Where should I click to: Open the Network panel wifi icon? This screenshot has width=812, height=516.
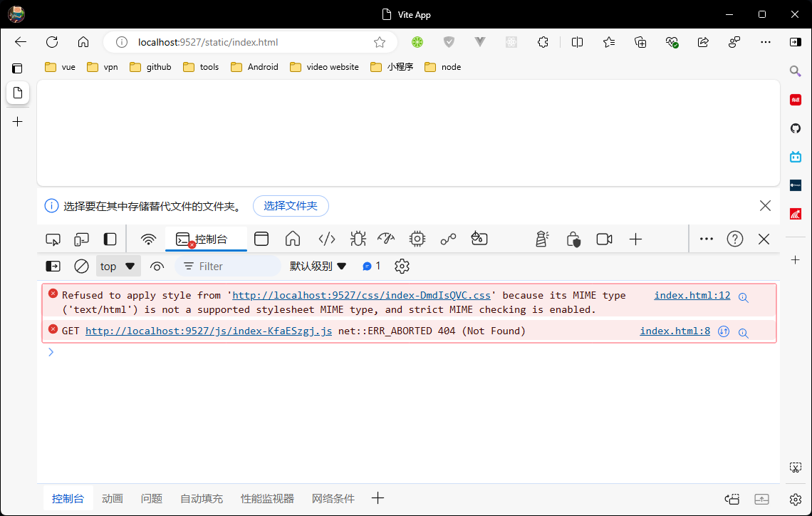coord(148,239)
